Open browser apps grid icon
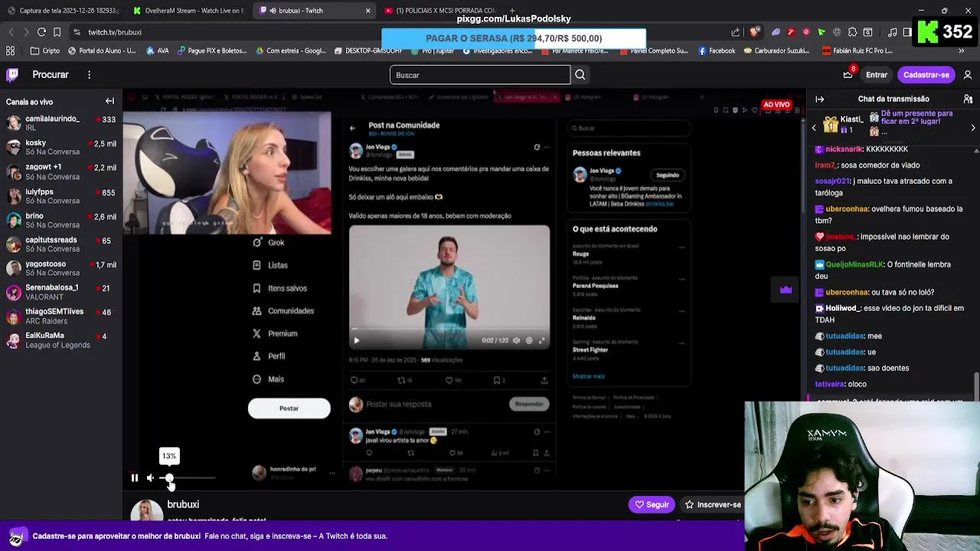The height and width of the screenshot is (551, 980). tap(11, 51)
